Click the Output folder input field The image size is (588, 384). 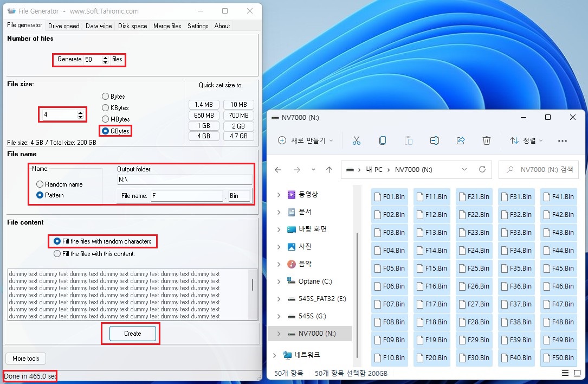click(x=184, y=180)
